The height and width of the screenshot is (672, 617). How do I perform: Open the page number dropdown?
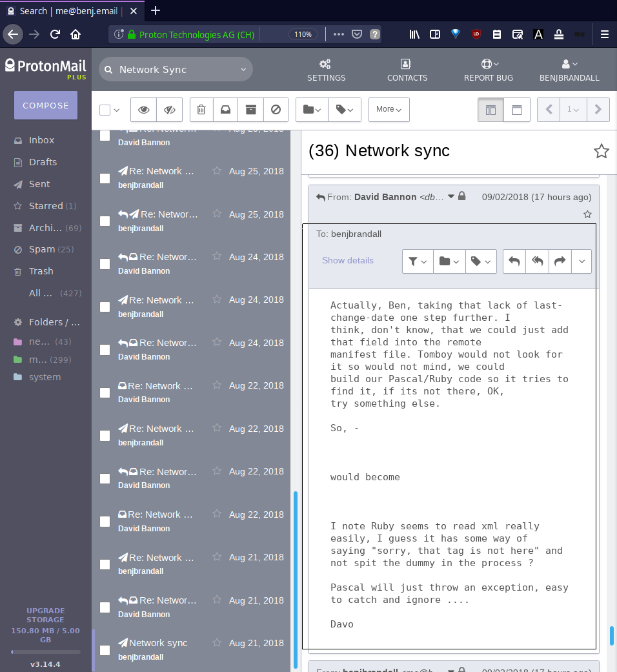(x=573, y=109)
